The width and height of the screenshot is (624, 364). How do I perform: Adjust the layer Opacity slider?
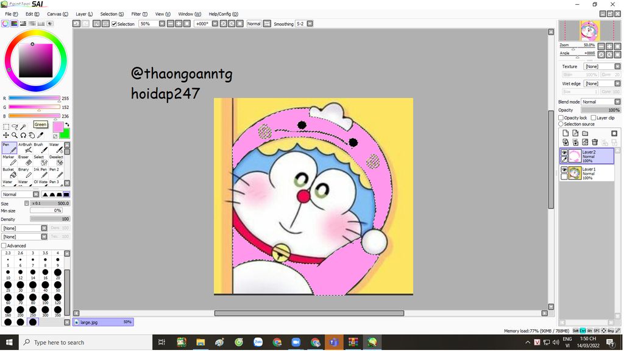600,110
